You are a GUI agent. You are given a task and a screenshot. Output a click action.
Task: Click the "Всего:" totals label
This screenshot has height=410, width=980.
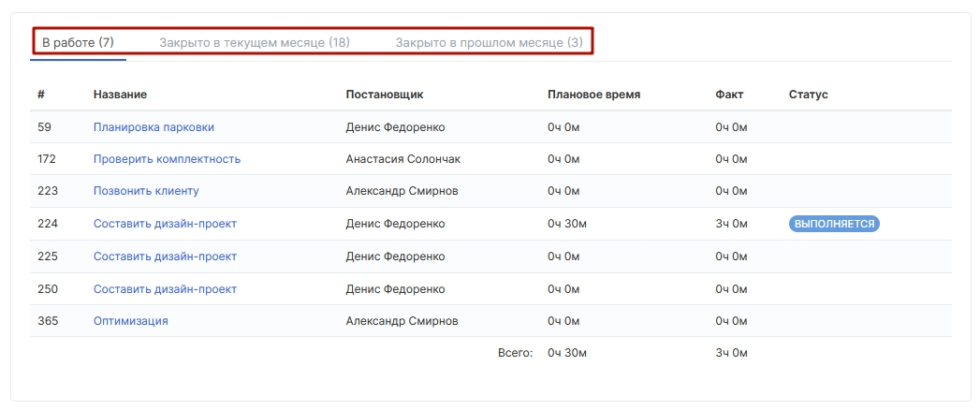pos(515,353)
